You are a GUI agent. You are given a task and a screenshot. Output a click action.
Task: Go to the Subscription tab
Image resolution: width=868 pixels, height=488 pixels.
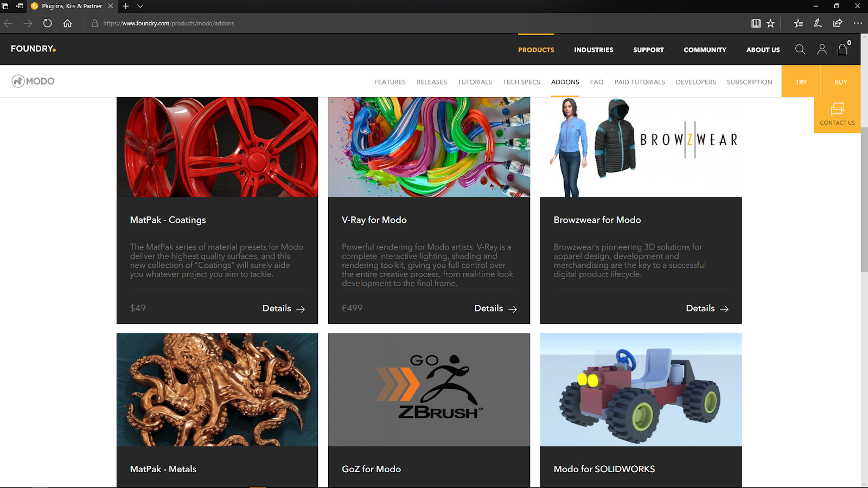749,82
